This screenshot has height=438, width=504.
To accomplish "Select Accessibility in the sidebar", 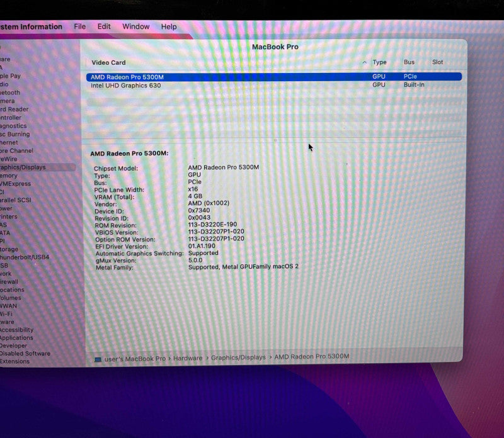I will tap(16, 330).
